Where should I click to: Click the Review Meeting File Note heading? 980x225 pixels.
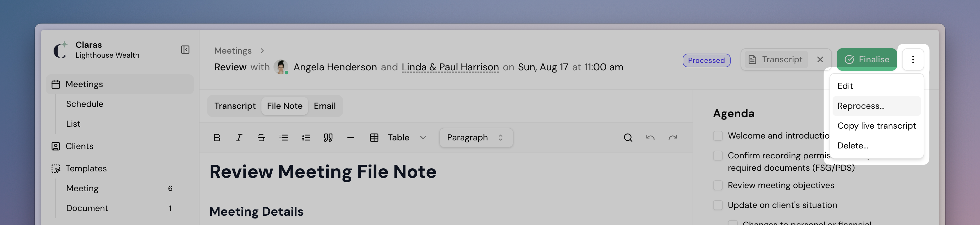click(x=323, y=172)
